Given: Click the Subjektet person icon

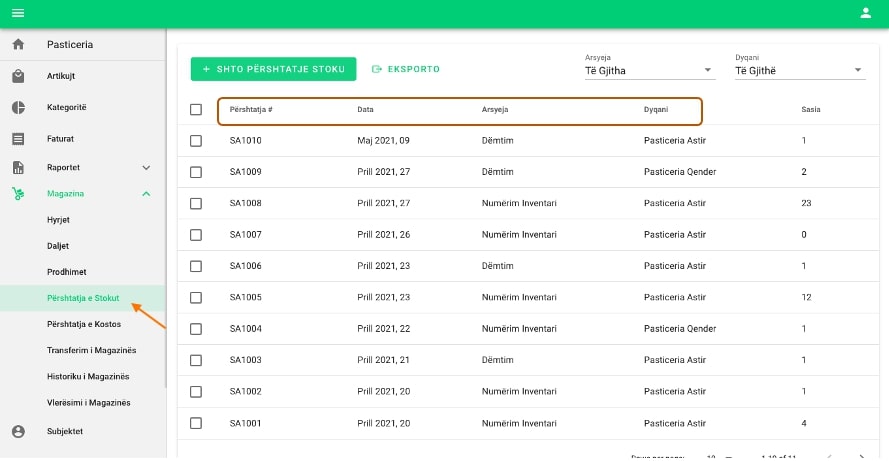Looking at the screenshot, I should click(18, 431).
